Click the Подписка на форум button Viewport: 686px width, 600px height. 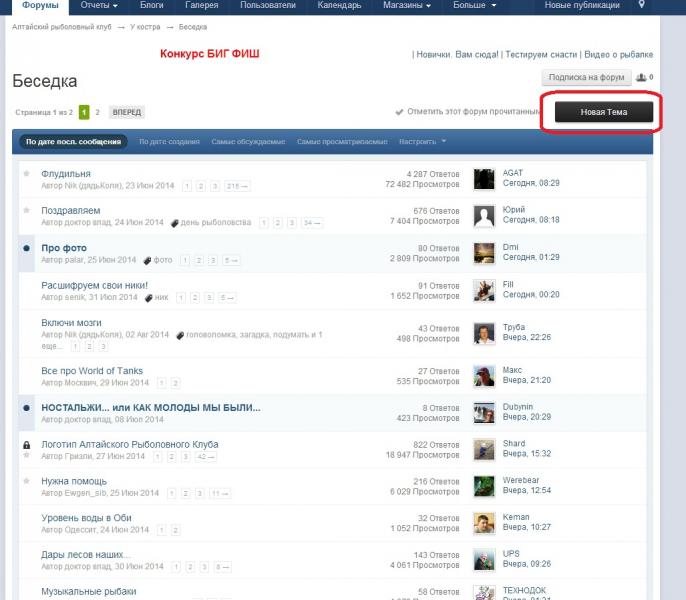[x=586, y=77]
